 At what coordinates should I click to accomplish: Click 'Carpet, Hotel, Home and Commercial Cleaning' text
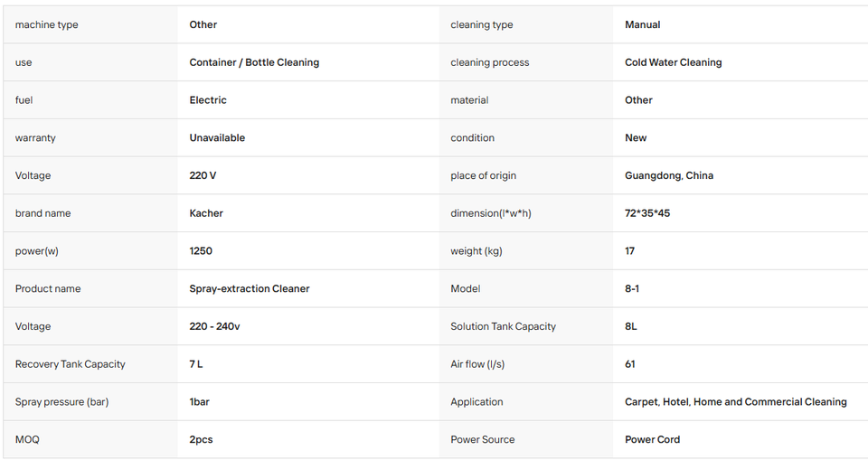click(x=736, y=402)
